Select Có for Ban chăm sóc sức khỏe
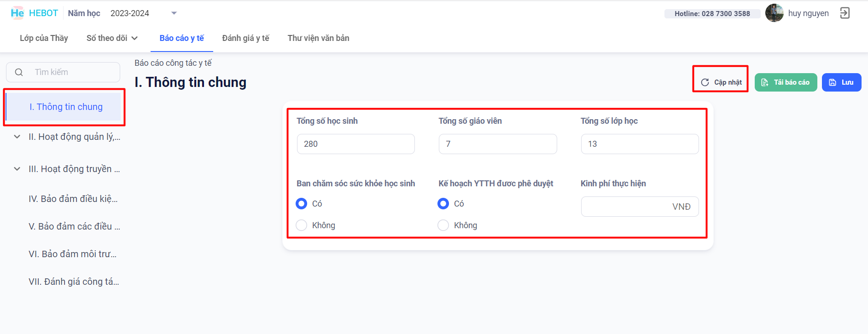Viewport: 868px width, 334px height. (x=302, y=203)
